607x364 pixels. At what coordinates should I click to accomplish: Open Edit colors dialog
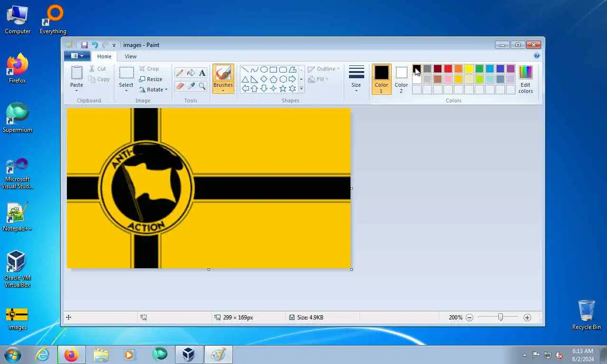(x=525, y=79)
